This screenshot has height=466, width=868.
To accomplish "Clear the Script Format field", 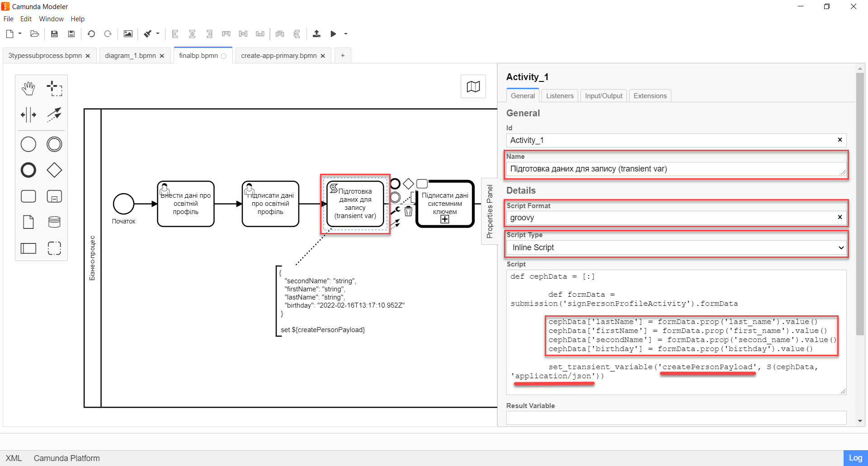I will click(x=840, y=217).
